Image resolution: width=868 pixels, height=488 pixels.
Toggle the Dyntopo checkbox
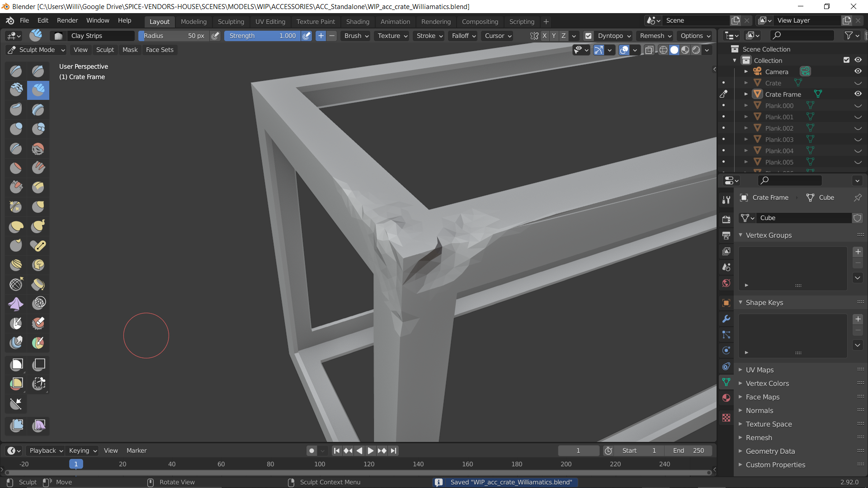pos(588,36)
